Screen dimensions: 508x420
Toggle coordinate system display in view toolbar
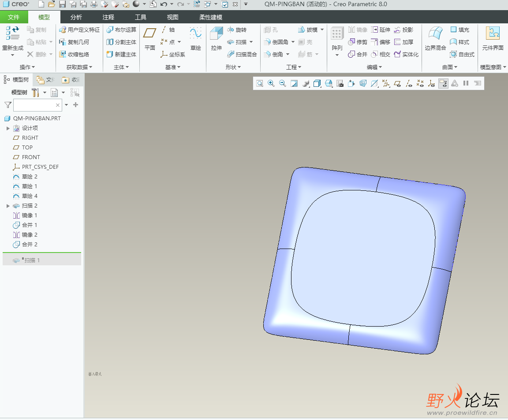coord(432,84)
